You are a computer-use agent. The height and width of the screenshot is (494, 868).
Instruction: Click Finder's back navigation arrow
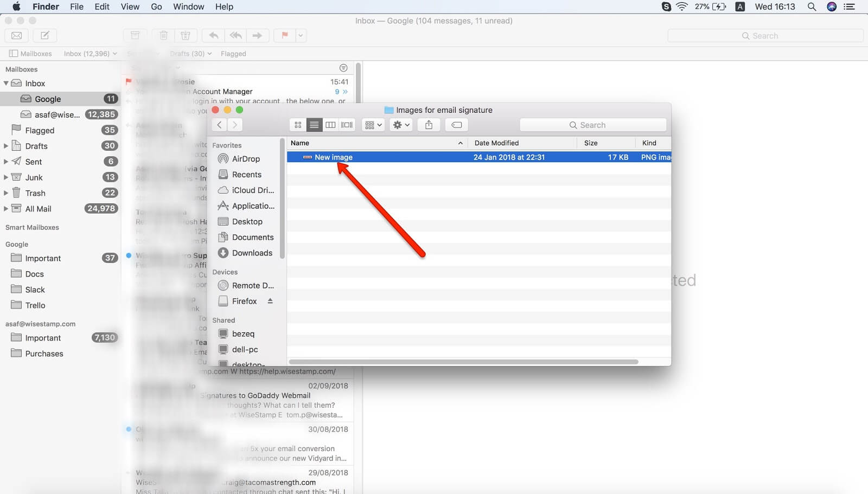pos(219,125)
